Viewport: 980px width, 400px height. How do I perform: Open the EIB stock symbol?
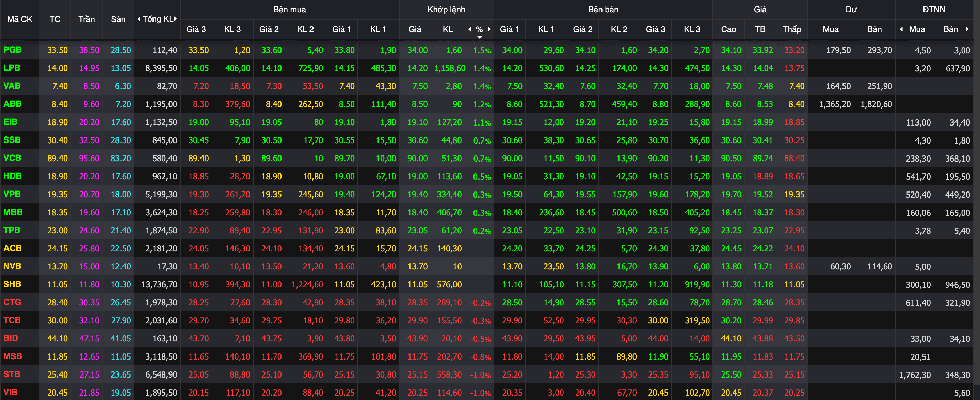[10, 122]
